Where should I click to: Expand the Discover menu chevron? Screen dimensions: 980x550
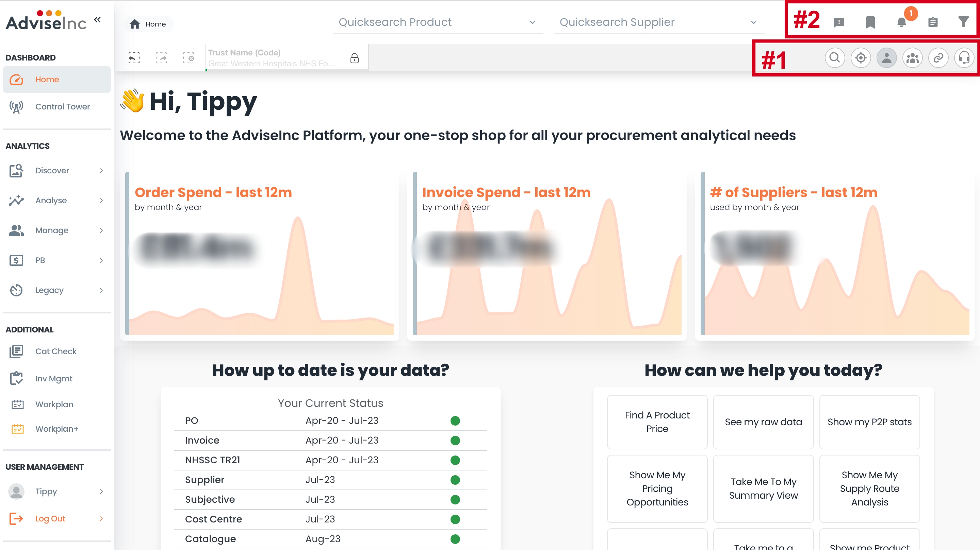(x=101, y=171)
